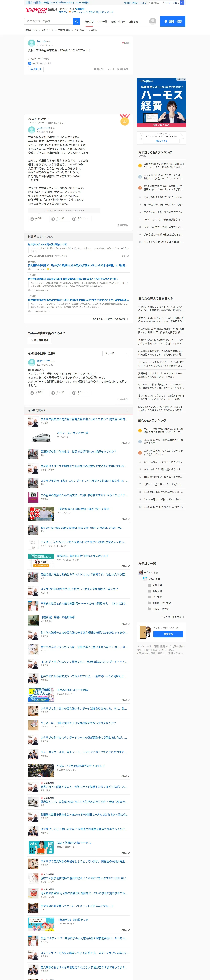This screenshot has width=210, height=980.
Task: Open question 英語講師の肘井学先生は、世間での評判
Action: 78,452
